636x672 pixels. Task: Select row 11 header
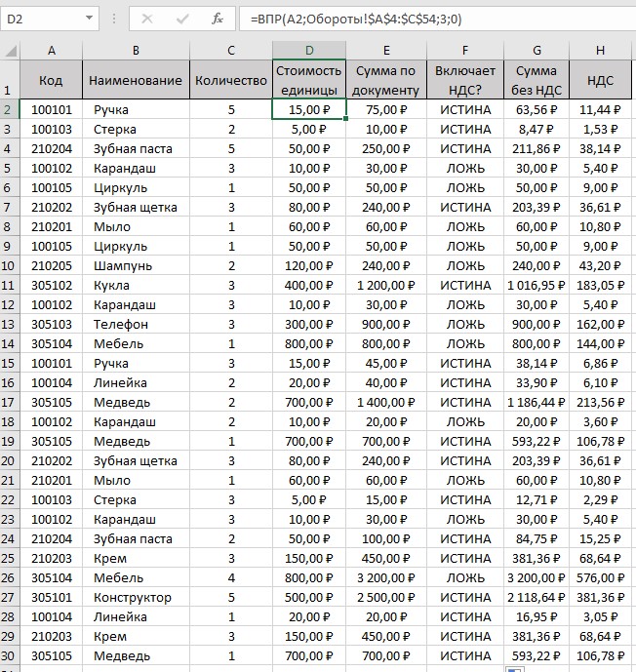coord(10,286)
